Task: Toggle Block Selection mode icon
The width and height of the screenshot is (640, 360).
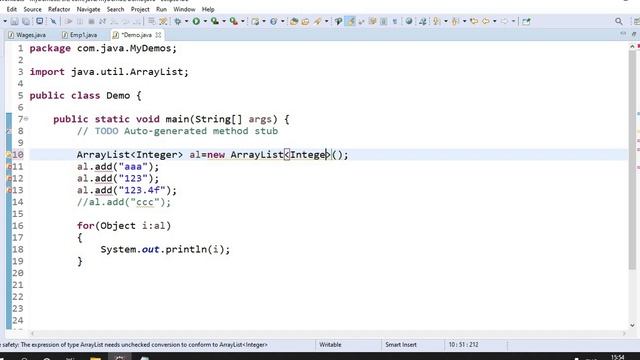Action: (x=383, y=21)
